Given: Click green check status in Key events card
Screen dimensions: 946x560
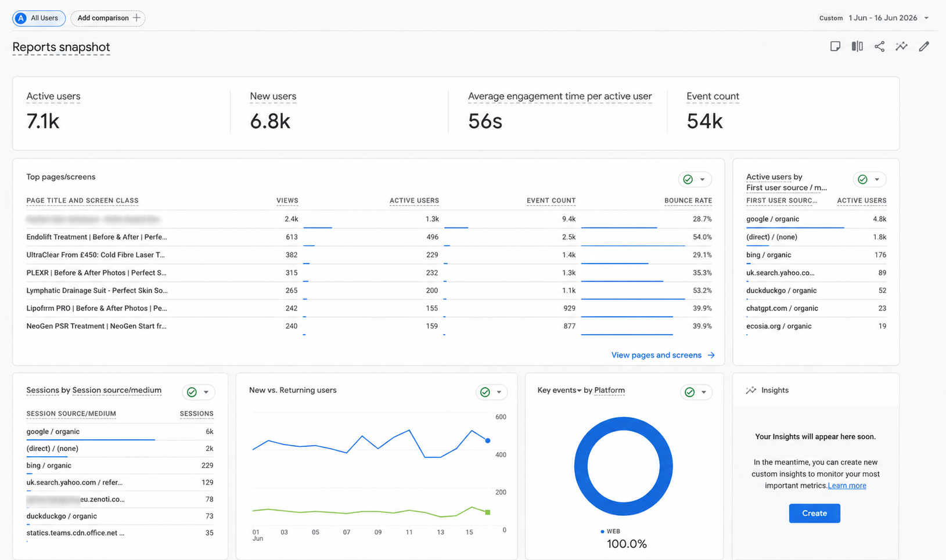Looking at the screenshot, I should (x=689, y=392).
